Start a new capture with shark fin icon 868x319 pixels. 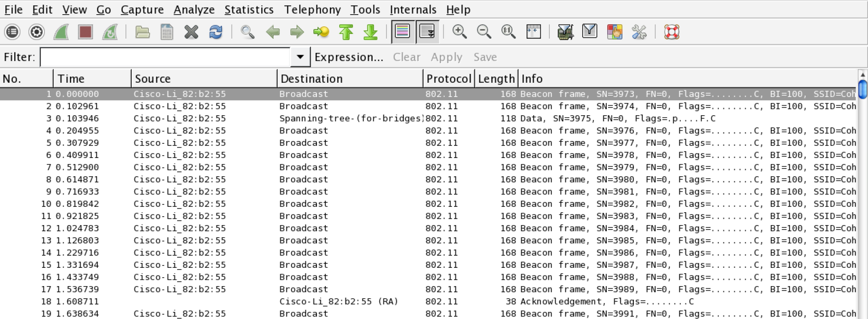coord(61,32)
